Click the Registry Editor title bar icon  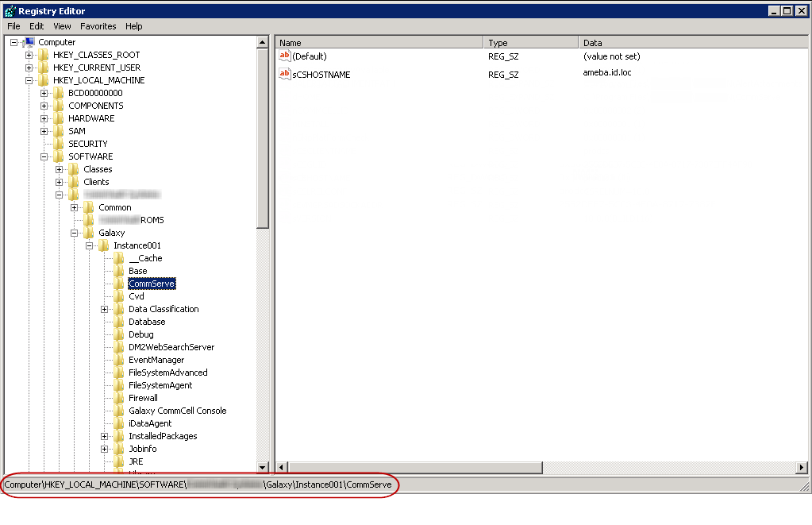click(x=9, y=11)
